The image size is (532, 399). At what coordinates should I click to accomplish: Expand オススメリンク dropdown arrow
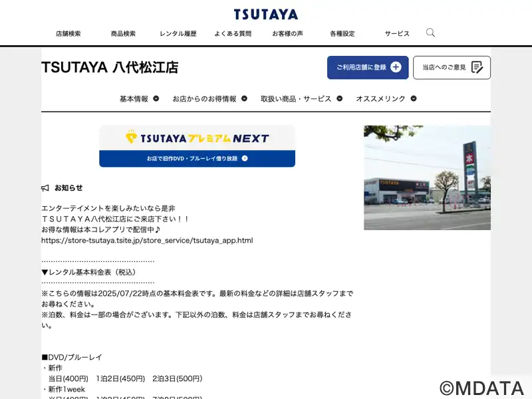414,98
